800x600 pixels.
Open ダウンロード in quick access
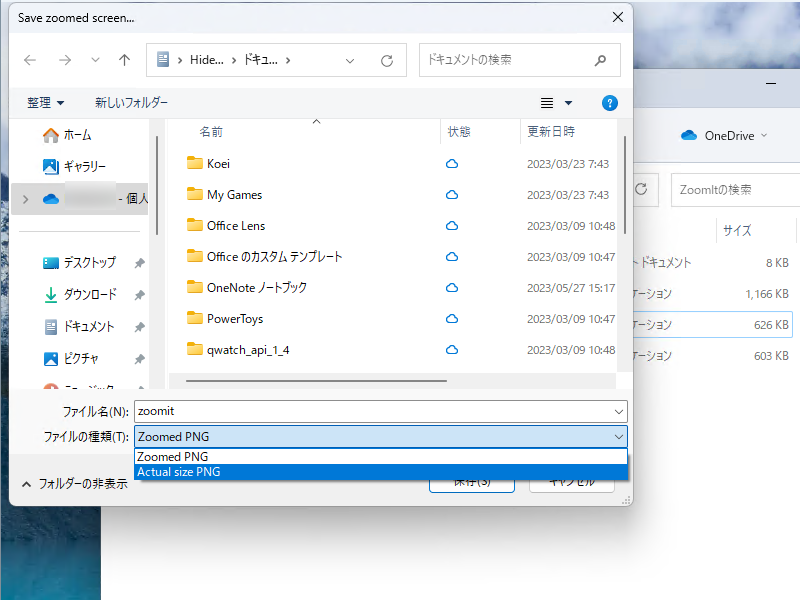tap(80, 294)
